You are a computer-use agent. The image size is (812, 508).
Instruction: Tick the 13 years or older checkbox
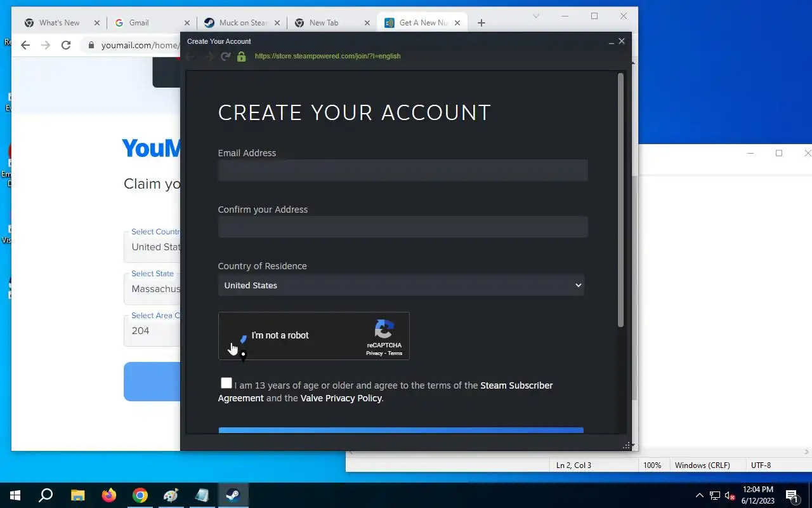pyautogui.click(x=226, y=383)
